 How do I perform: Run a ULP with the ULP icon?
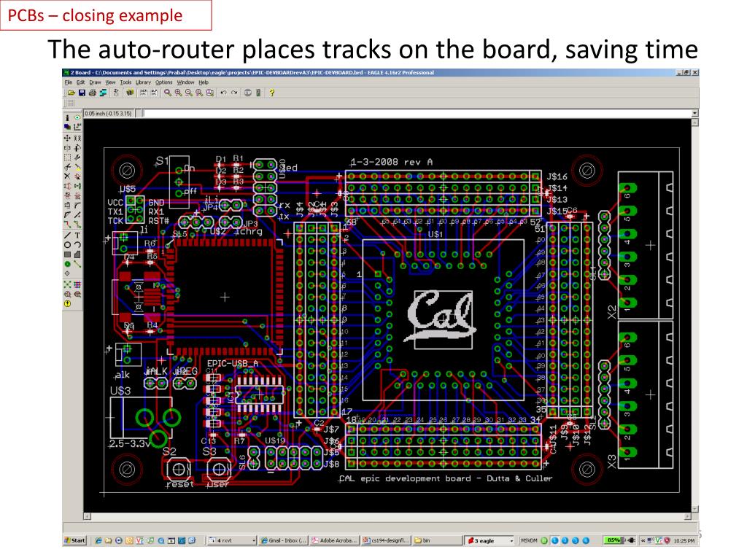tap(155, 93)
